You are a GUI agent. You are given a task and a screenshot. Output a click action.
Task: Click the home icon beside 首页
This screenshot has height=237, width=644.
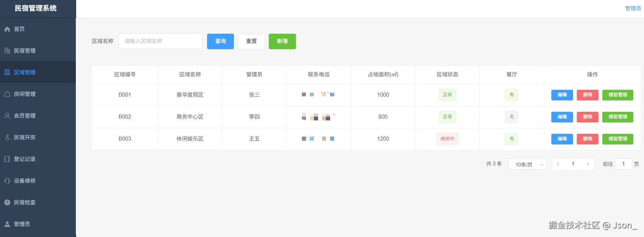[7, 29]
